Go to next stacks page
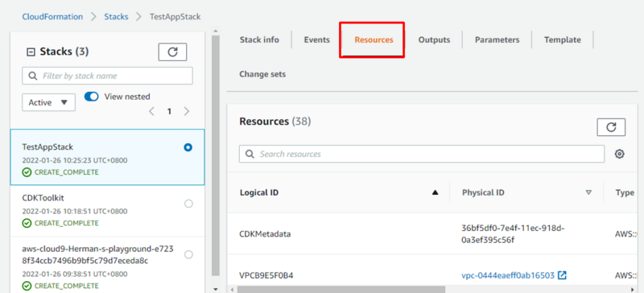The width and height of the screenshot is (644, 293). click(x=187, y=111)
